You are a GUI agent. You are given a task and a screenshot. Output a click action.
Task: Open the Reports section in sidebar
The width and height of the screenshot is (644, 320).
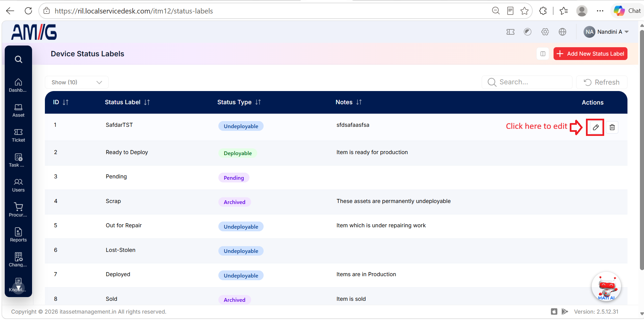(x=18, y=235)
